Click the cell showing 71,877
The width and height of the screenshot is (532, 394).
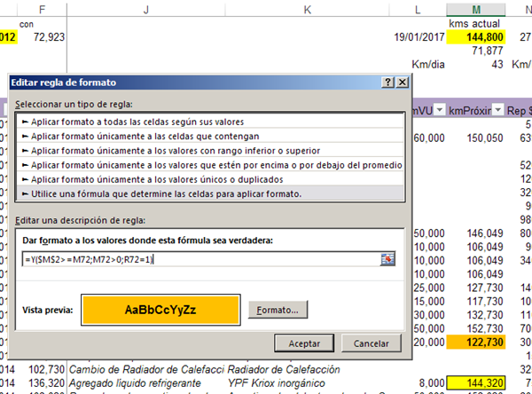point(476,51)
